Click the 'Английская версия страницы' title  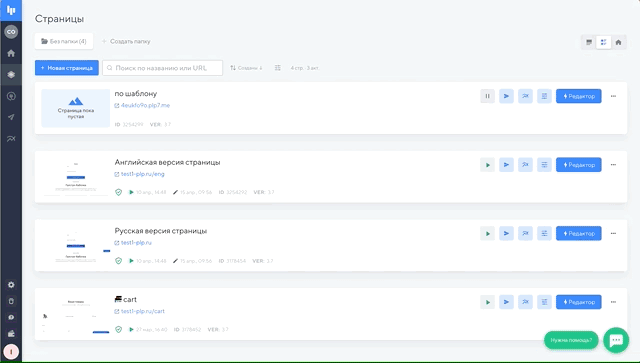(167, 162)
